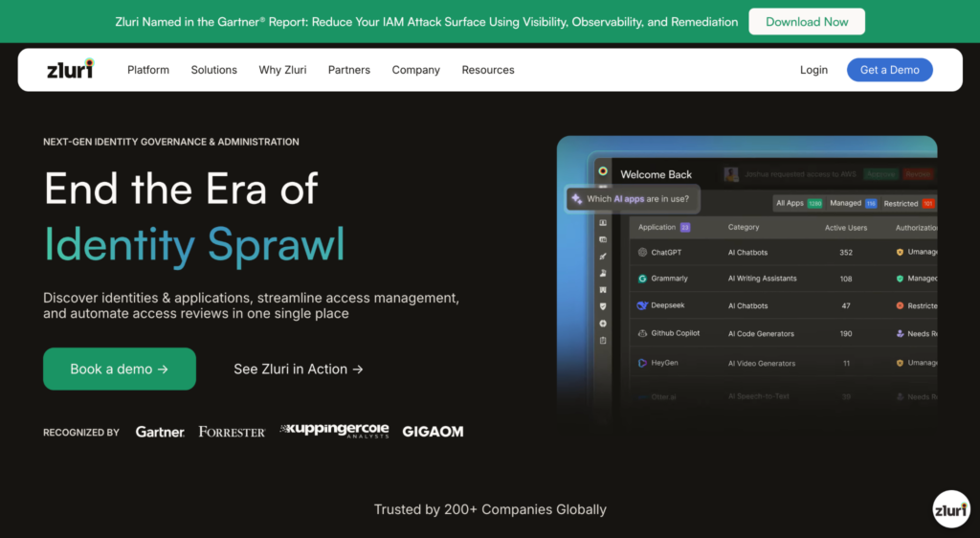Click the Grammarly icon in the table

point(643,279)
